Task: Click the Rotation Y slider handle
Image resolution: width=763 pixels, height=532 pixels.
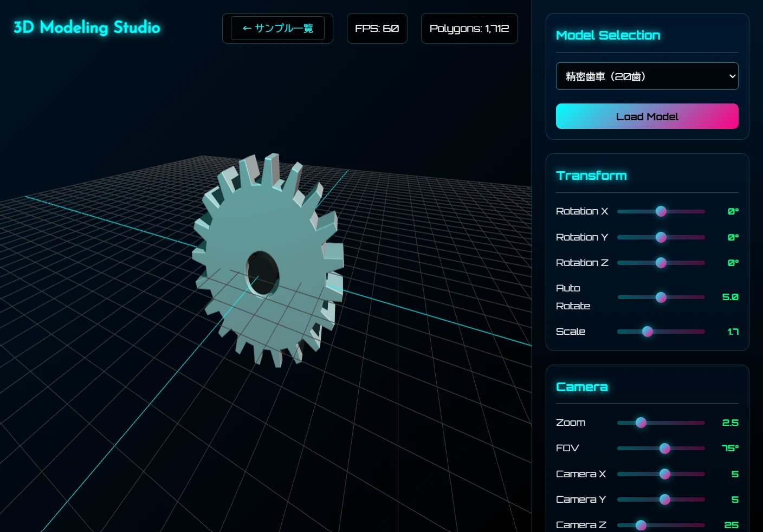Action: point(661,237)
